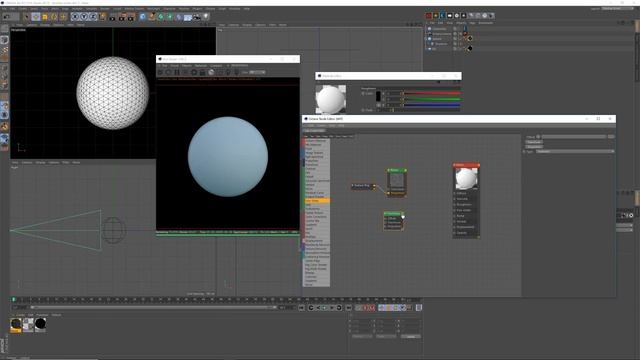The height and width of the screenshot is (360, 640).
Task: Open the Create menu in material manager
Action: (20, 315)
